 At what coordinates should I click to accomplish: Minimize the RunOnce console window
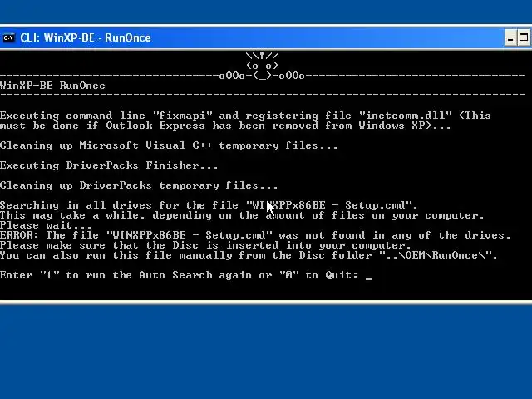coord(510,37)
